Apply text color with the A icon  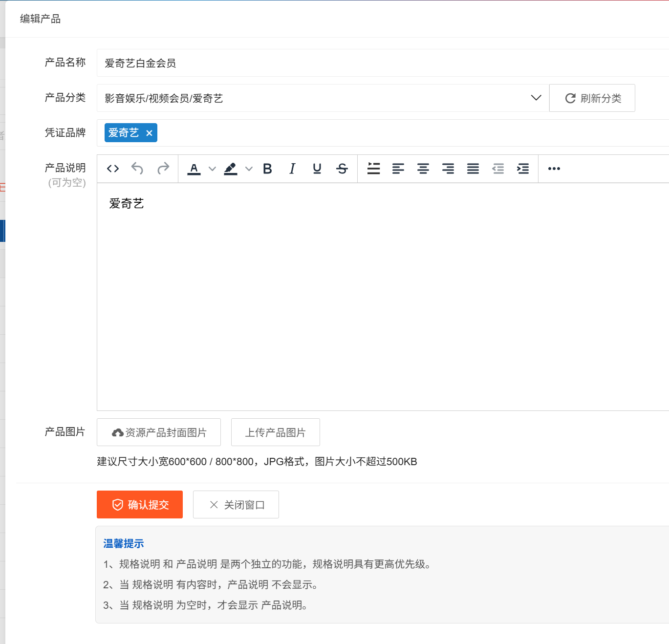pyautogui.click(x=194, y=169)
